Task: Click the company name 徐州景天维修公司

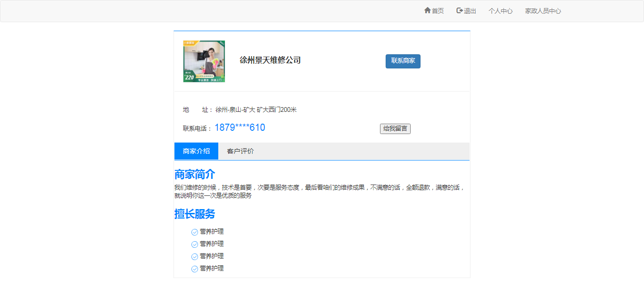Action: (270, 60)
